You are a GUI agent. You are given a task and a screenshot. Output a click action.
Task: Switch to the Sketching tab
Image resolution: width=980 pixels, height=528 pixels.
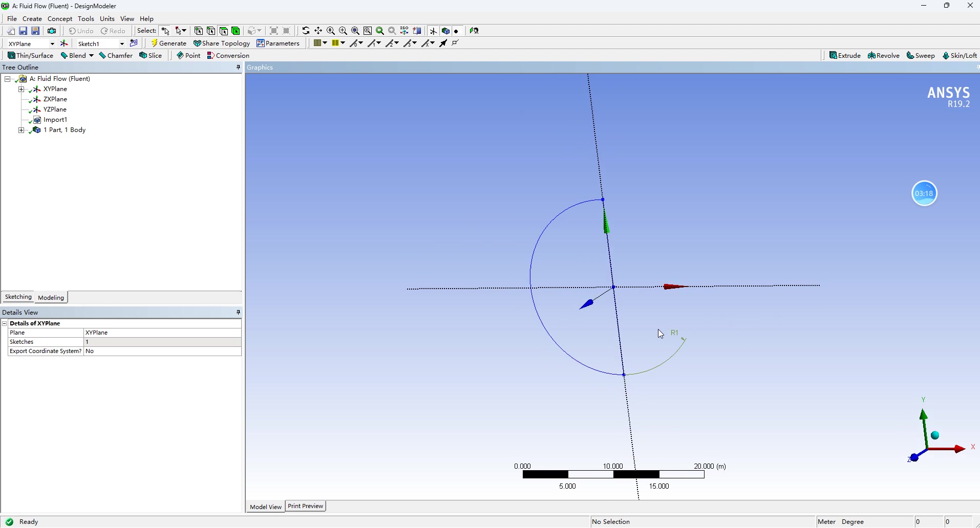(18, 297)
